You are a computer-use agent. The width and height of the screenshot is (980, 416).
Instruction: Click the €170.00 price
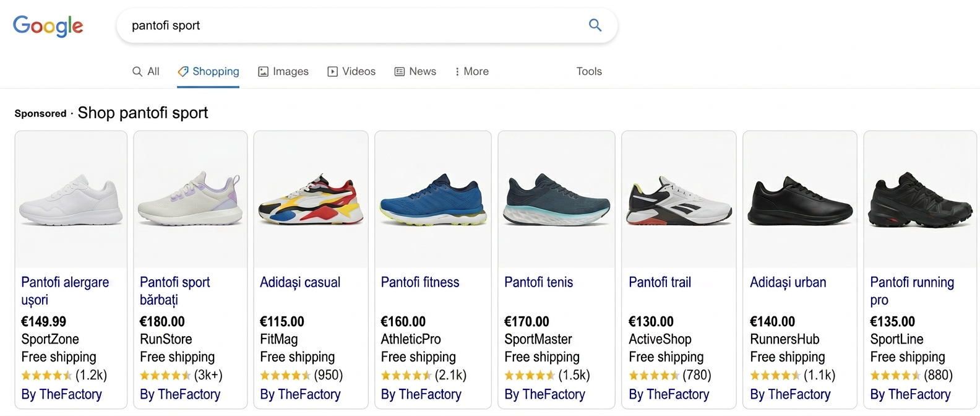pyautogui.click(x=527, y=321)
